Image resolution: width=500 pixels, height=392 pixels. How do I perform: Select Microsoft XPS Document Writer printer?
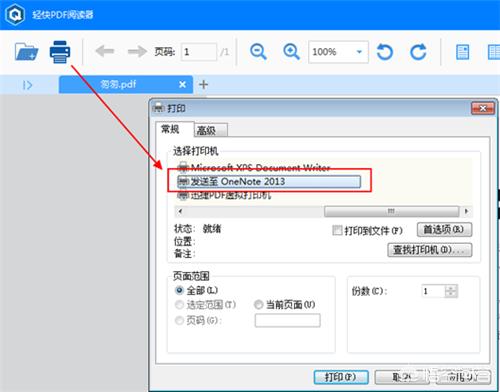254,167
